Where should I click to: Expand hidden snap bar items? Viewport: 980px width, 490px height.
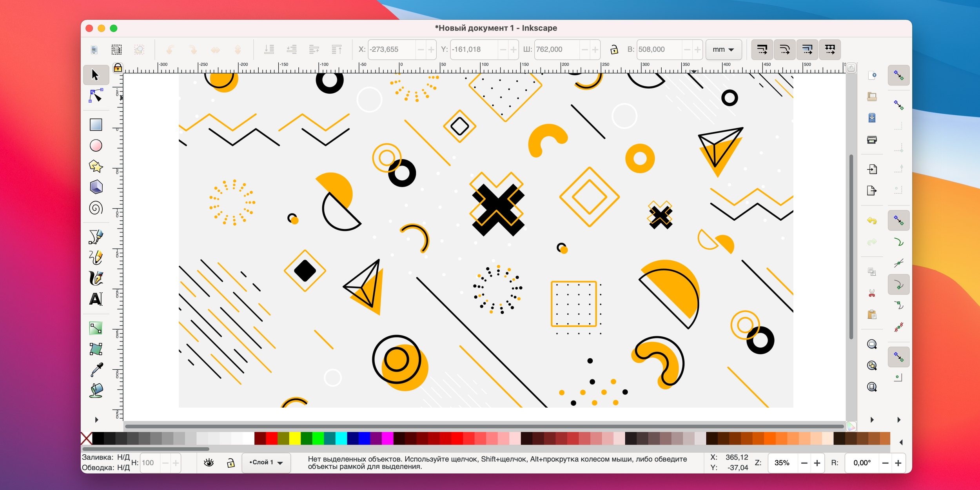click(x=899, y=420)
